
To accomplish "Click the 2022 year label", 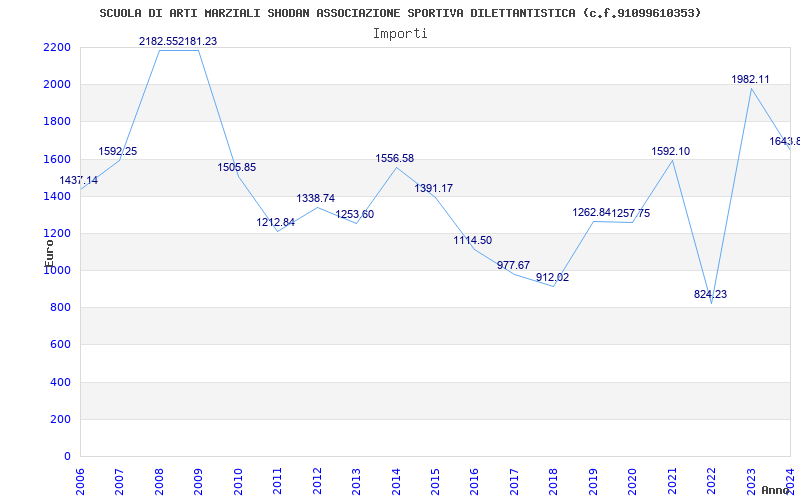I will (711, 481).
